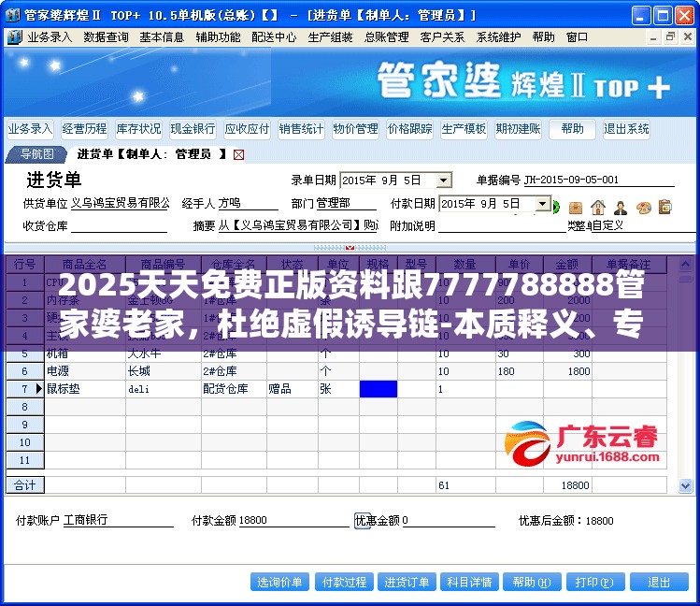The width and height of the screenshot is (700, 606).
Task: Click the 选询价单 button
Action: click(x=280, y=582)
